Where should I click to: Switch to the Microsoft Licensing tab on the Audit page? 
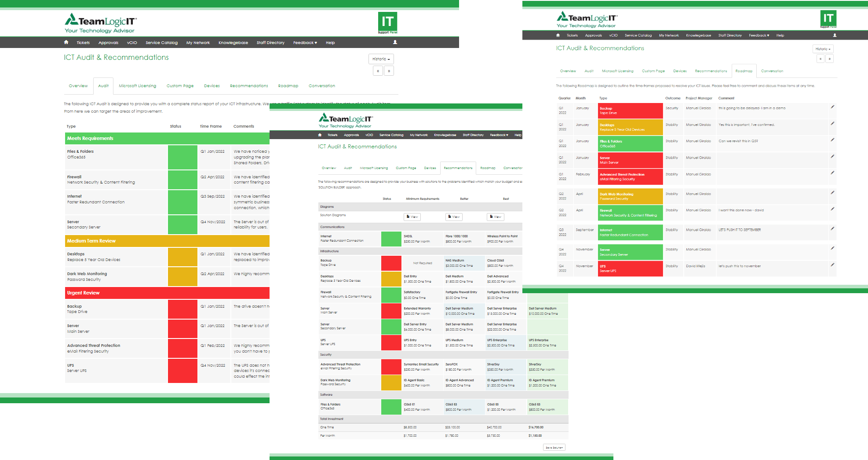(x=137, y=86)
